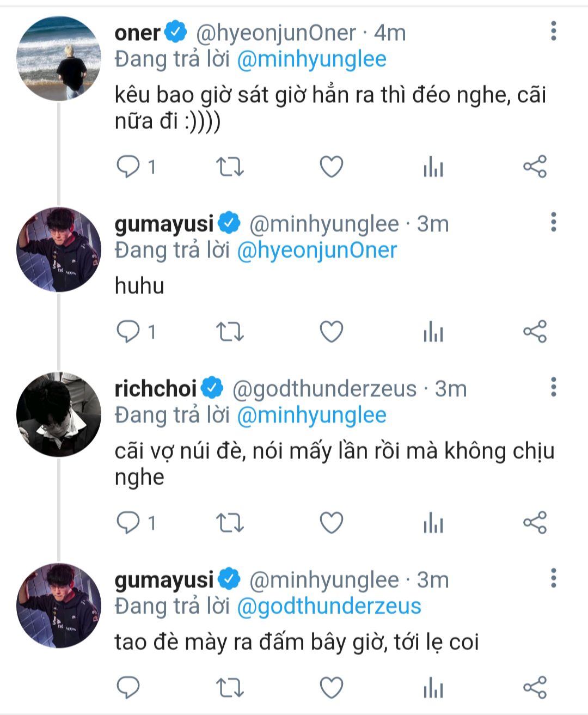This screenshot has width=588, height=715.
Task: Like gumayusi's "huhu" tweet
Action: 331,332
